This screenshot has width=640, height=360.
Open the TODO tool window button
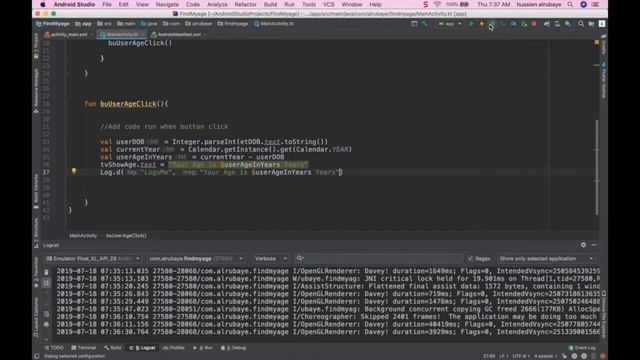pos(54,348)
